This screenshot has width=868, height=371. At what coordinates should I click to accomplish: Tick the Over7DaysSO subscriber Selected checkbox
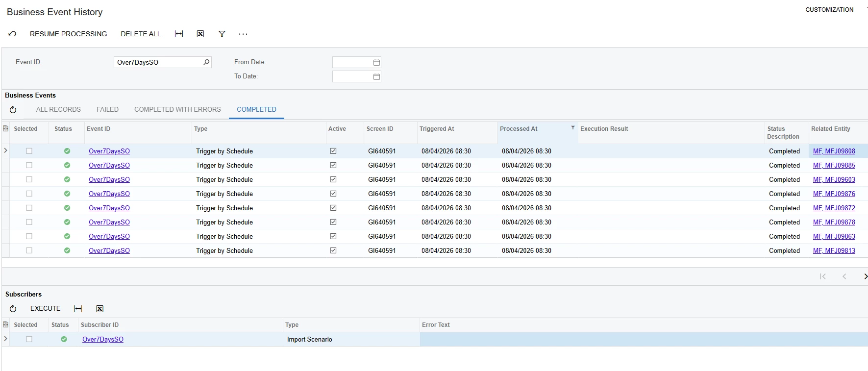29,339
